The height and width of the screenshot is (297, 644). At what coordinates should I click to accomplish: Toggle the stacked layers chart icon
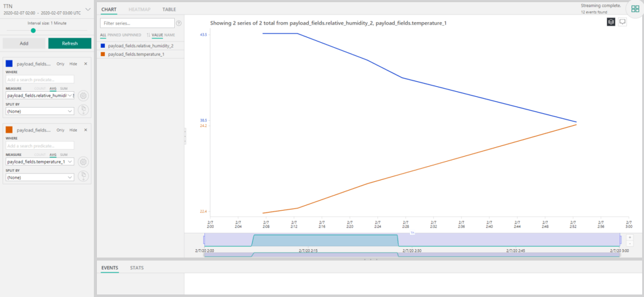[611, 22]
